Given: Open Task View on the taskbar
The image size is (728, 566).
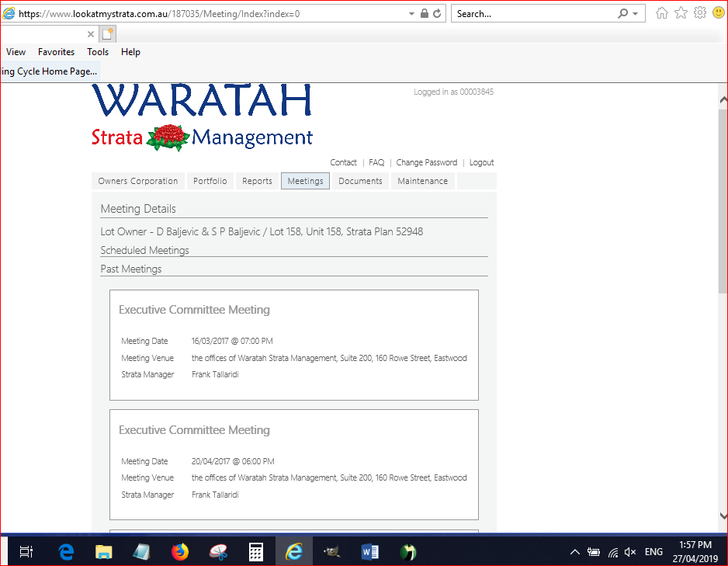Looking at the screenshot, I should (26, 551).
